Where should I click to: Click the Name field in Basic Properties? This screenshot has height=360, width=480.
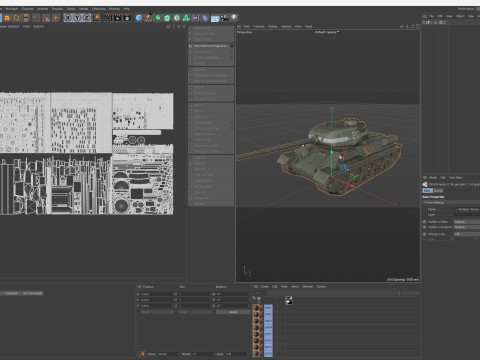tap(467, 209)
